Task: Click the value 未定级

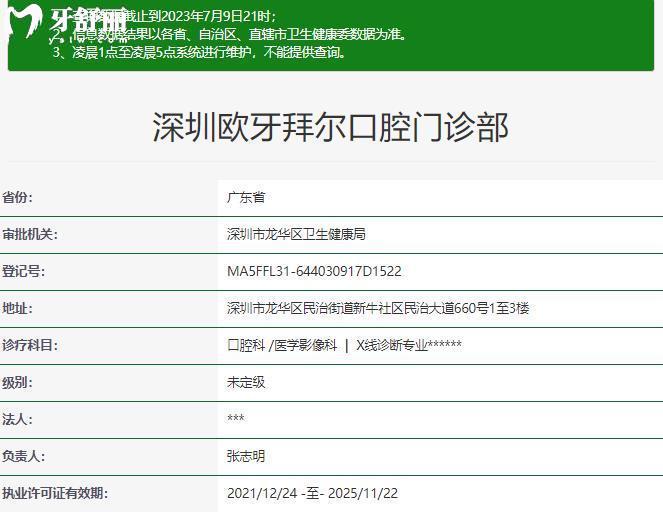Action: (x=246, y=382)
